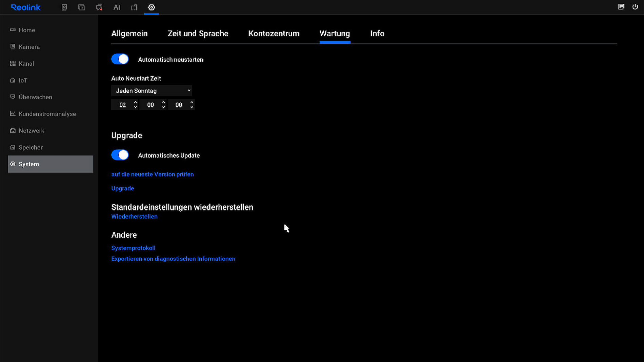Switch to the Allgemein tab

(x=129, y=34)
